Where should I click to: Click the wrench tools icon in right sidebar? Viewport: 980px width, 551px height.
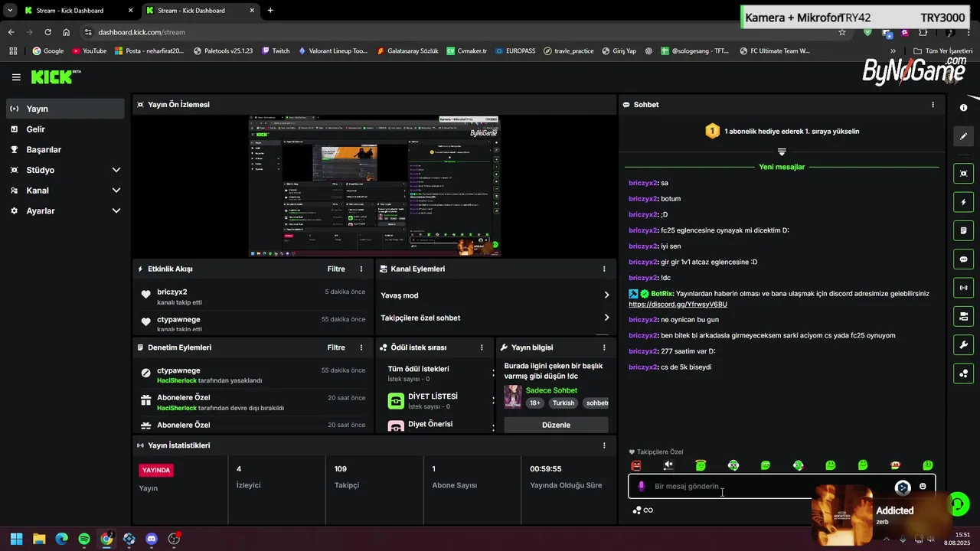pos(963,344)
